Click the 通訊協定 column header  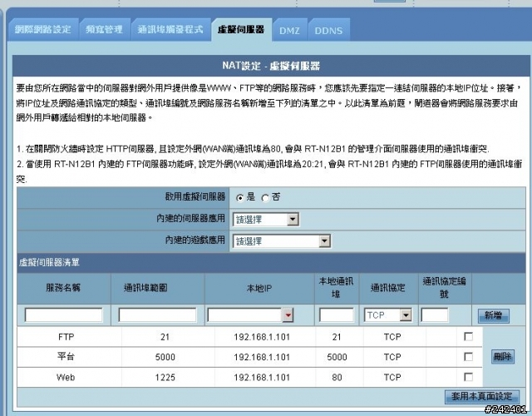[388, 288]
